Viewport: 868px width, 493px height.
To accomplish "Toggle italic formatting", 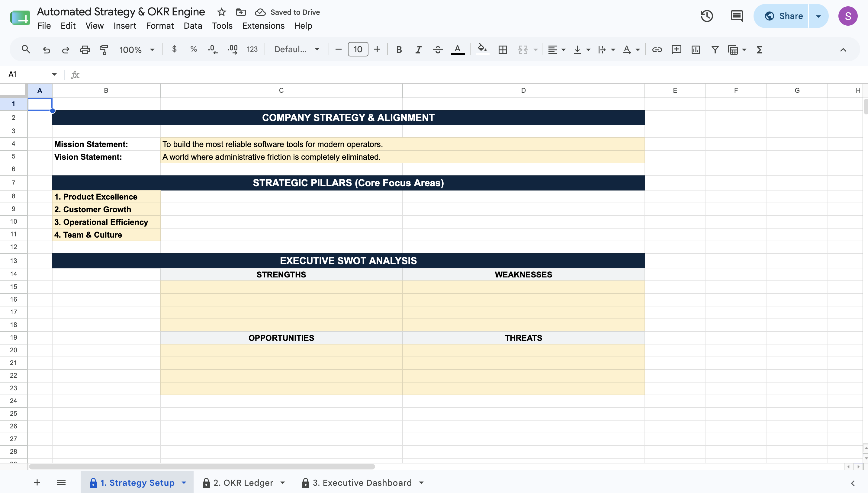I will pos(418,50).
